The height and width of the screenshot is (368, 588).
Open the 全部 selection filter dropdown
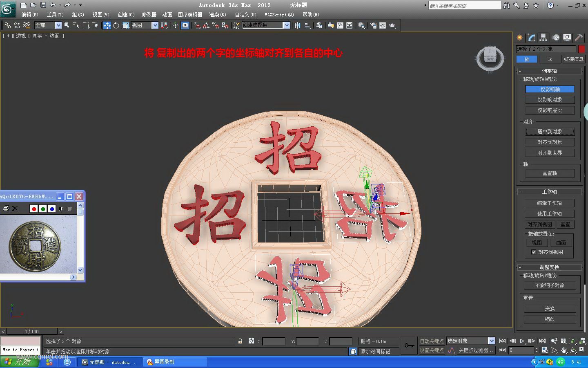(x=48, y=25)
